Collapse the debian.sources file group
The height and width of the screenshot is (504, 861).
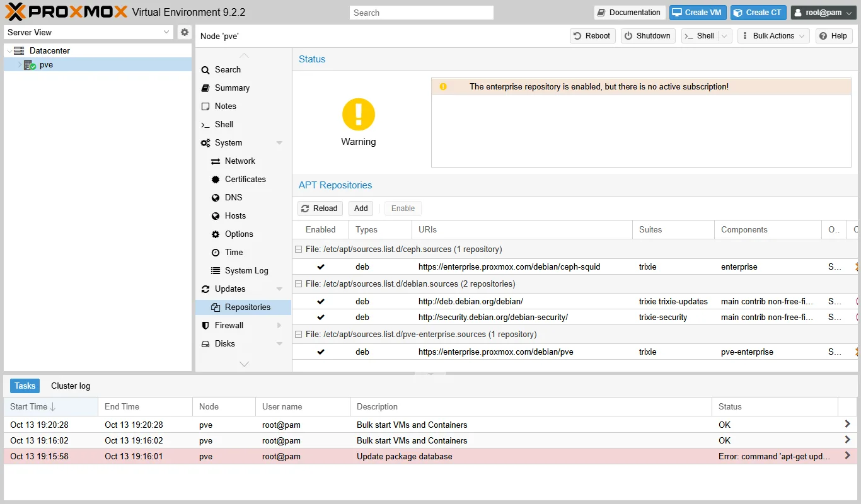[x=299, y=284]
